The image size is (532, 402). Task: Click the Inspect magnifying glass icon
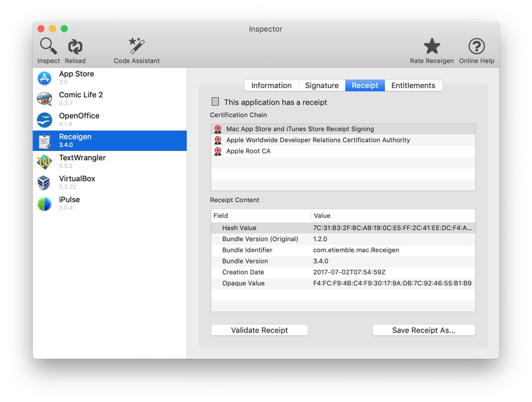(48, 46)
